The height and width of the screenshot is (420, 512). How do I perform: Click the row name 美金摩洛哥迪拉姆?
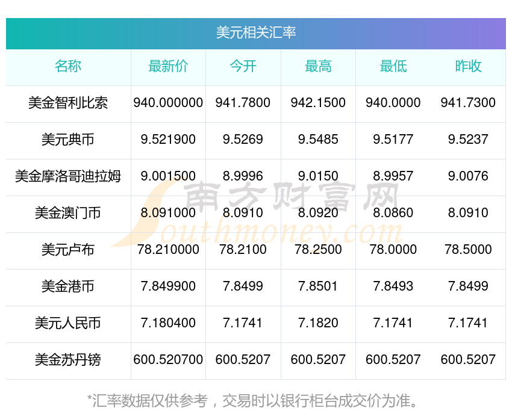[x=68, y=176]
